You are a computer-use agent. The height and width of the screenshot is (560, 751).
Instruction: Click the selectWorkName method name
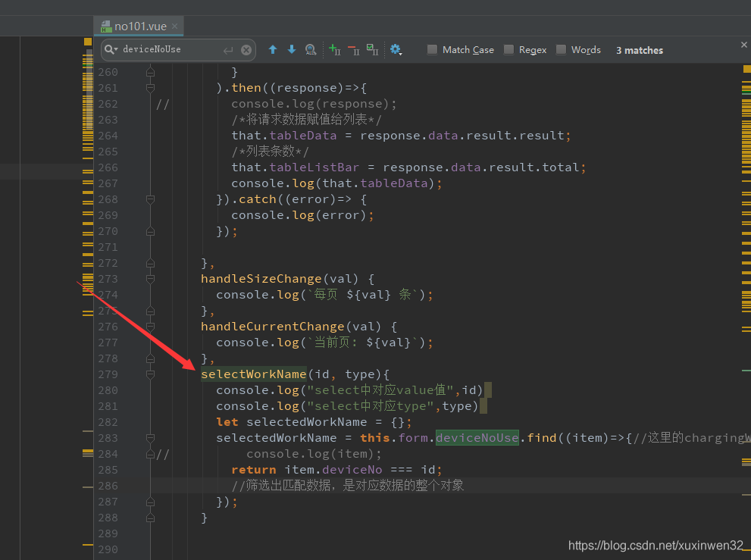click(253, 374)
